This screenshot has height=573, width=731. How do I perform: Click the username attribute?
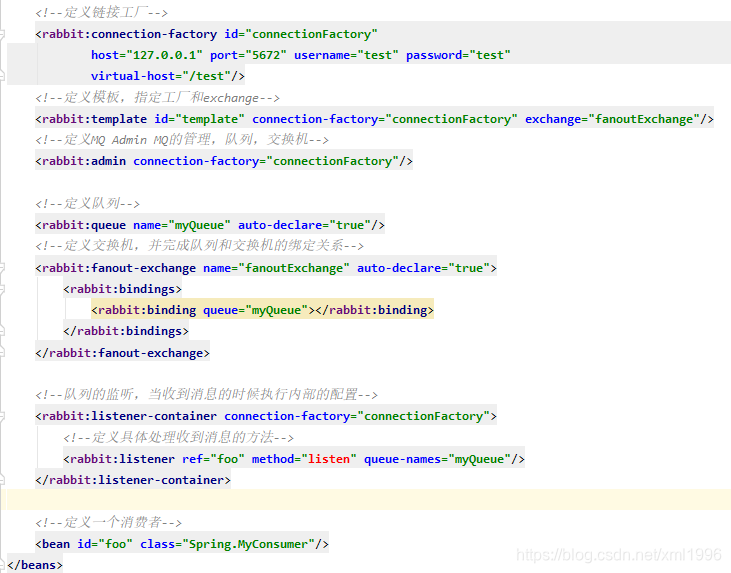(322, 55)
